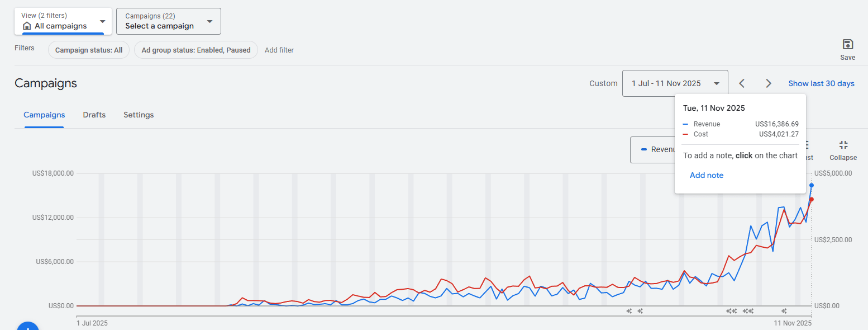
Task: Click Add note in the tooltip
Action: (x=707, y=175)
